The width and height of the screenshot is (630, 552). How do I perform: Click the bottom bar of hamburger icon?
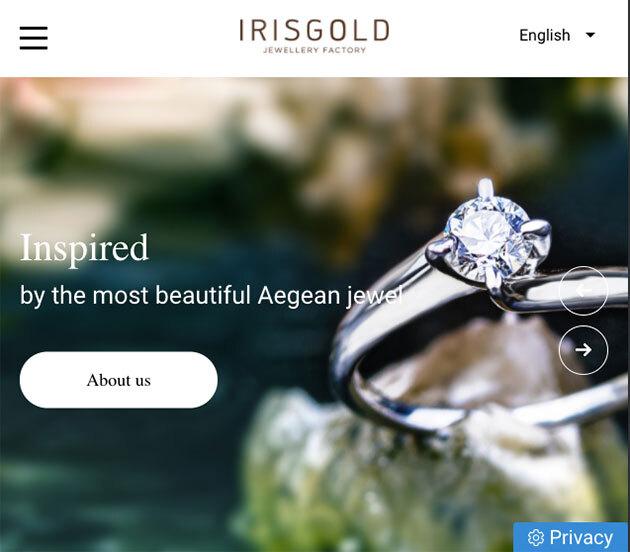coord(34,48)
